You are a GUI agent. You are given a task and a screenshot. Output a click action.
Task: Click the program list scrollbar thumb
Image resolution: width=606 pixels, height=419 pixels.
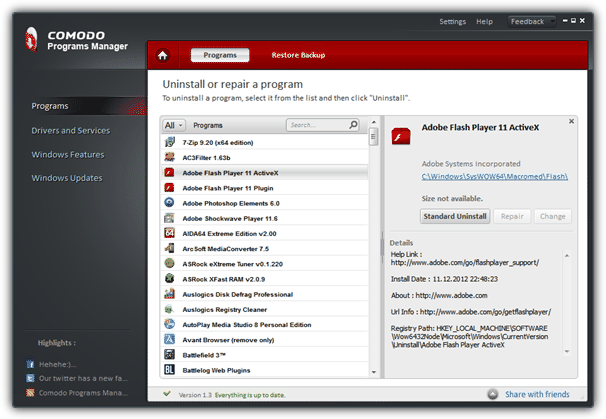point(373,137)
